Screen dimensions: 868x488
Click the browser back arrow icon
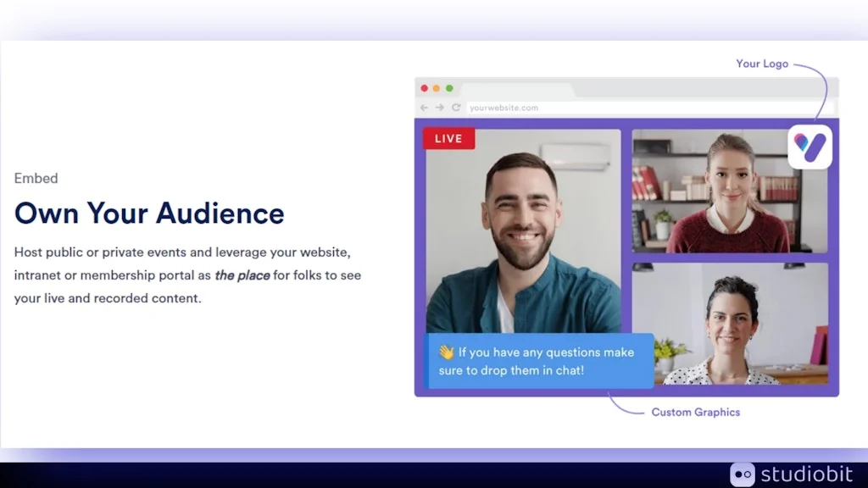tap(425, 108)
